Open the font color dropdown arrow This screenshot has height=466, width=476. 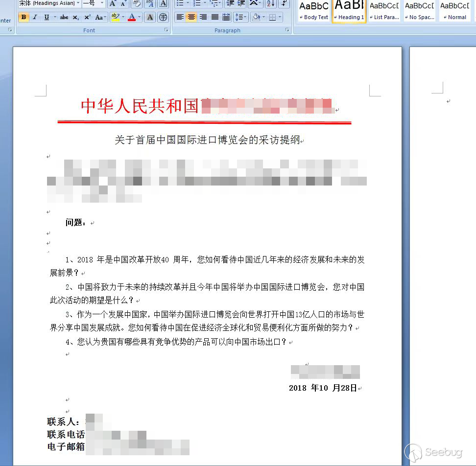pyautogui.click(x=140, y=17)
